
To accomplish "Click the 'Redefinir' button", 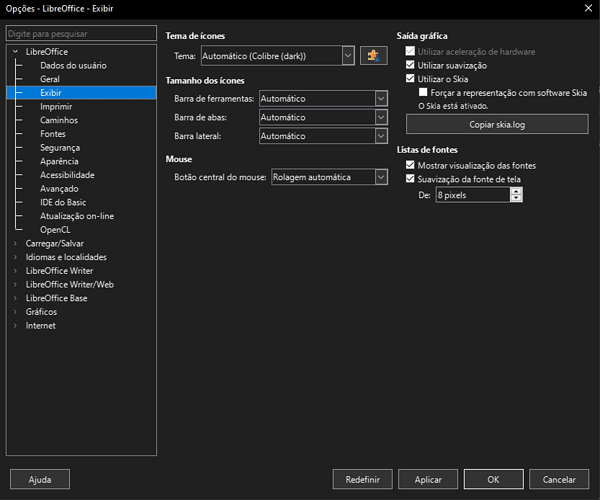I will click(362, 479).
